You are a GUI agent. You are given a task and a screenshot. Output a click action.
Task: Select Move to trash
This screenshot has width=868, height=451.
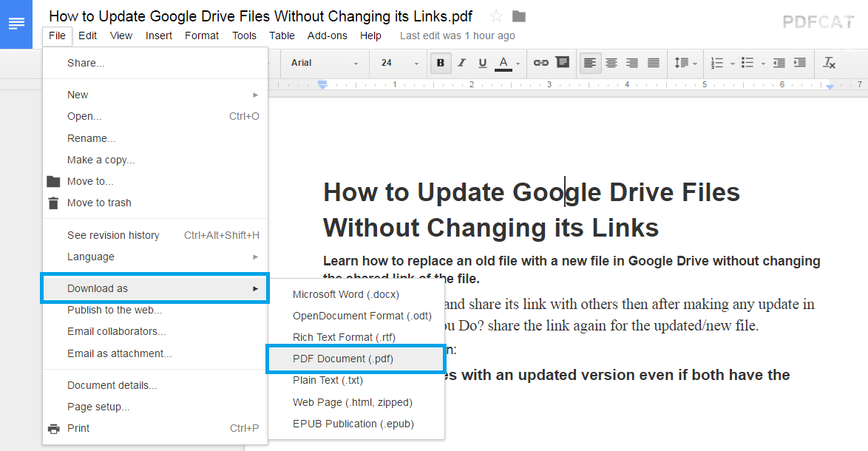(155, 203)
